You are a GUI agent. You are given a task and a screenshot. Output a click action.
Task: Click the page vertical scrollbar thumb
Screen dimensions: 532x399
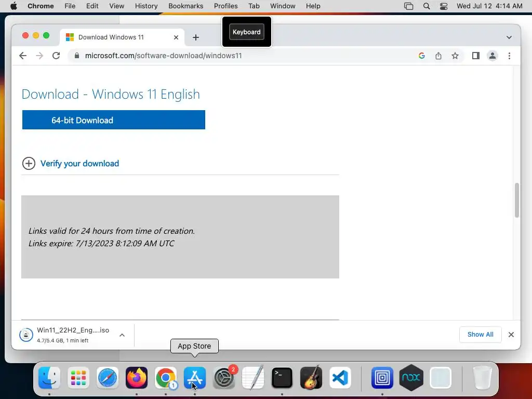tap(517, 200)
